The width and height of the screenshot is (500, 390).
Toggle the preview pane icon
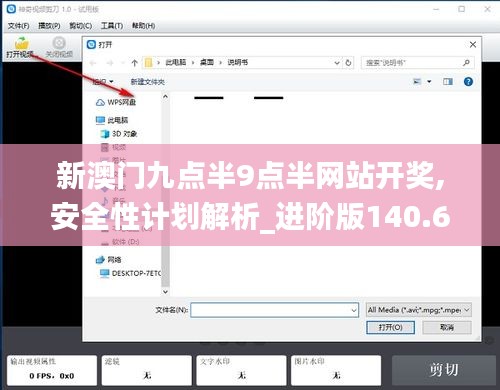coord(448,82)
